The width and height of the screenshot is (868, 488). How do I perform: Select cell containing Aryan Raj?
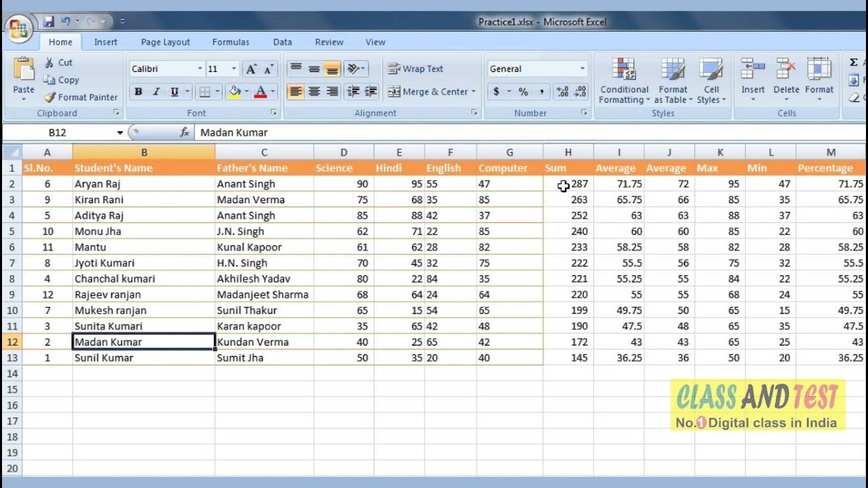144,184
